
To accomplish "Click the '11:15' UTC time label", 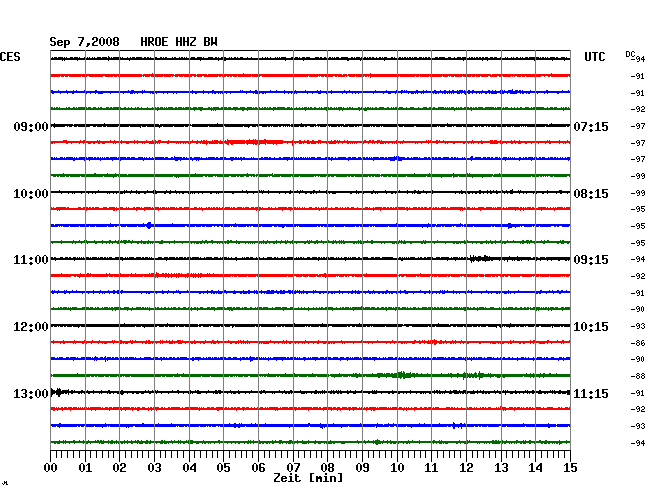I will (591, 393).
